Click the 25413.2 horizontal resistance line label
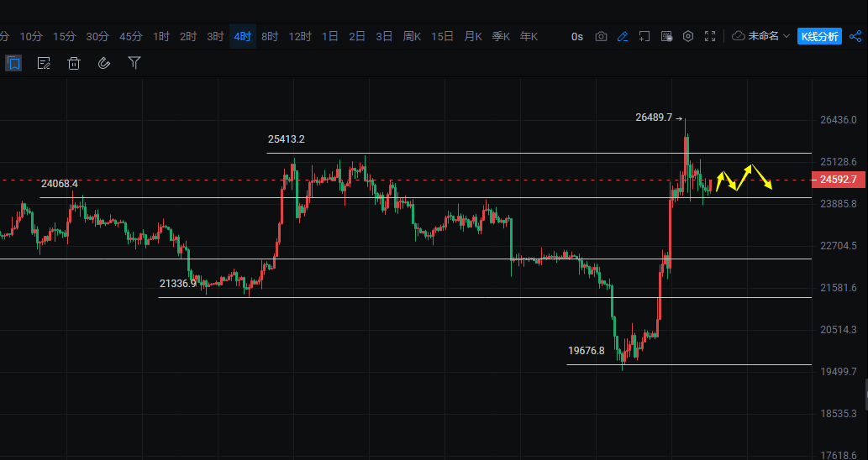Image resolution: width=868 pixels, height=460 pixels. 286,139
